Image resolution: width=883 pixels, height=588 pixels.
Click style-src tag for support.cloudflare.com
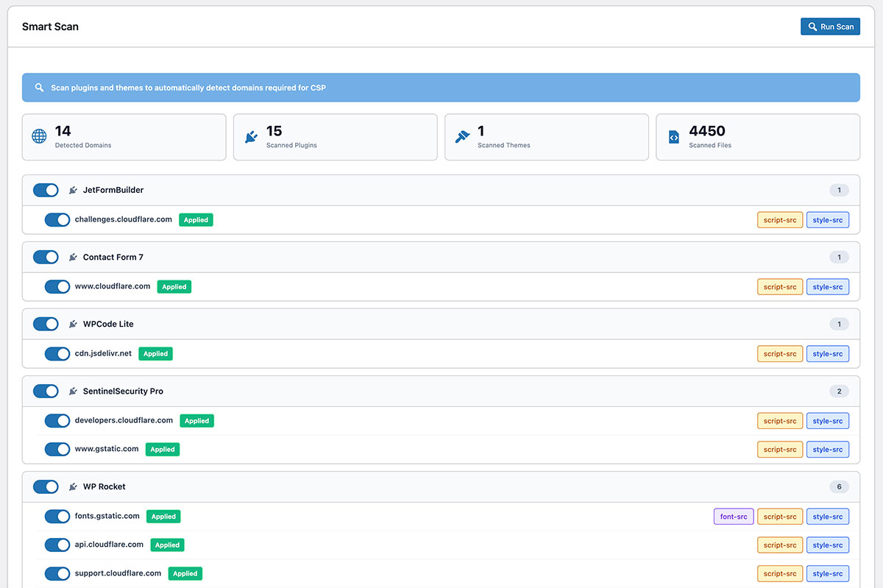[x=828, y=573]
